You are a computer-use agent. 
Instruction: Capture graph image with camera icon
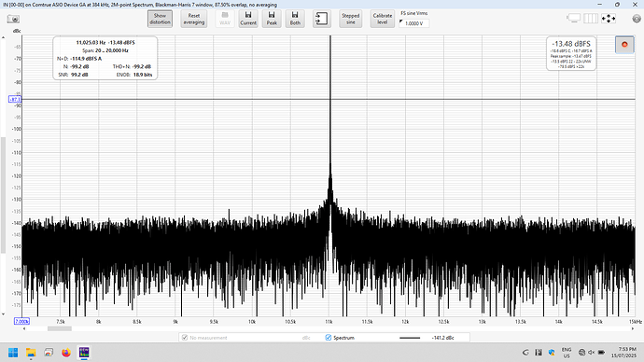(x=13, y=20)
